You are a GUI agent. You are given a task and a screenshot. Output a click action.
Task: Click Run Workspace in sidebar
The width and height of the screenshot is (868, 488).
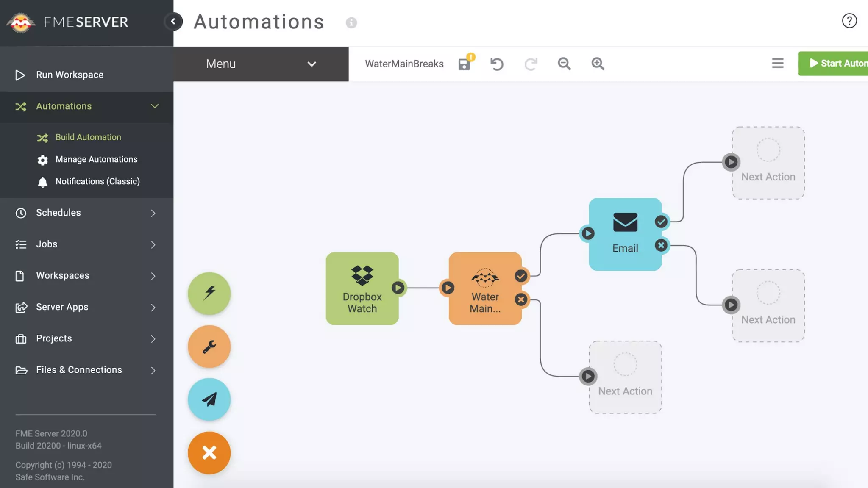pyautogui.click(x=70, y=75)
